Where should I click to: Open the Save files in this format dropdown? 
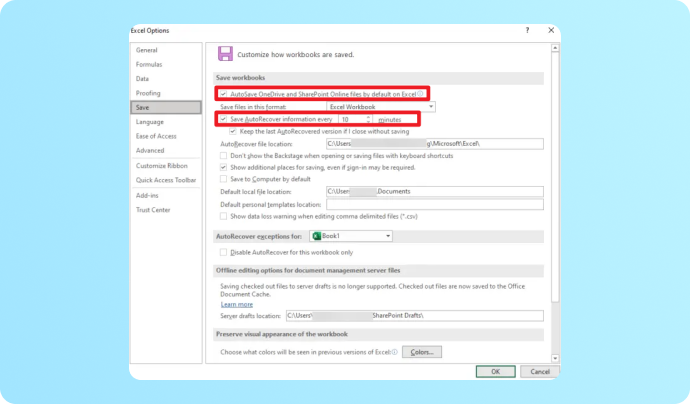coord(381,107)
